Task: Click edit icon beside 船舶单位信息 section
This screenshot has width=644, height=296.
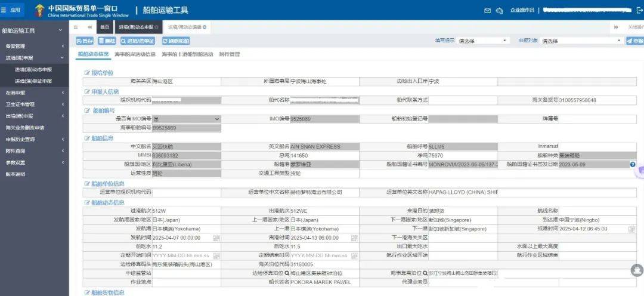Action: (x=87, y=184)
